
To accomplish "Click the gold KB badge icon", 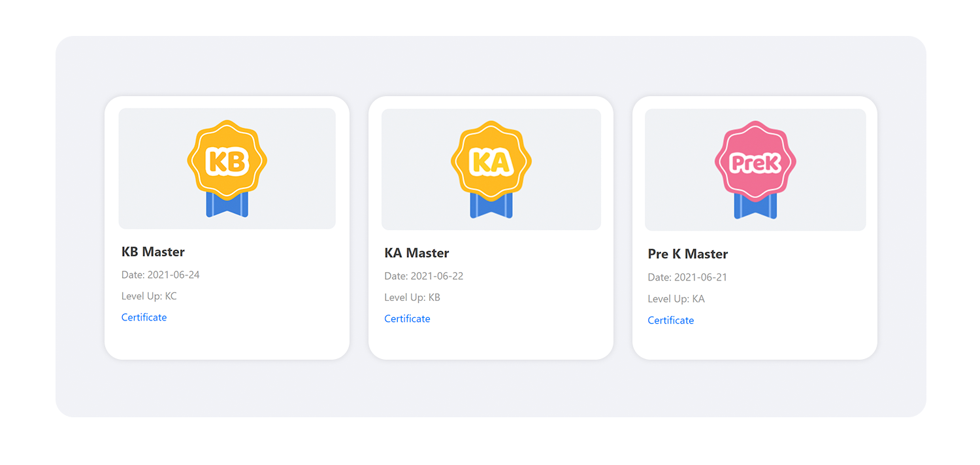I will (x=227, y=160).
